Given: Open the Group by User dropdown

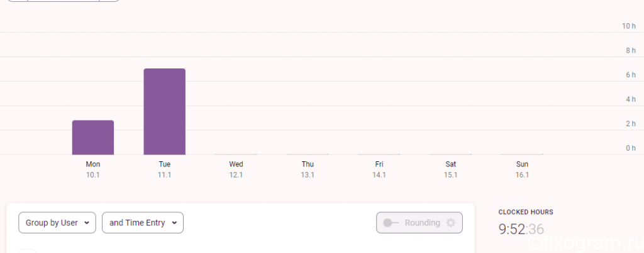Looking at the screenshot, I should 57,223.
